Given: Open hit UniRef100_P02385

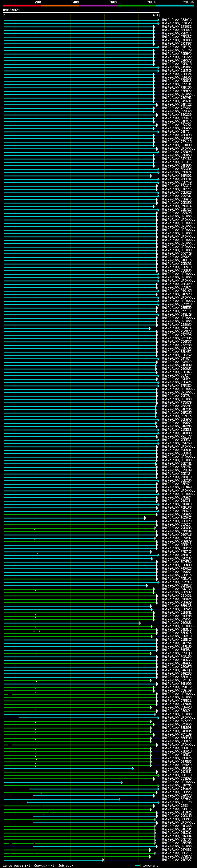Looking at the screenshot, I should (x=176, y=338).
